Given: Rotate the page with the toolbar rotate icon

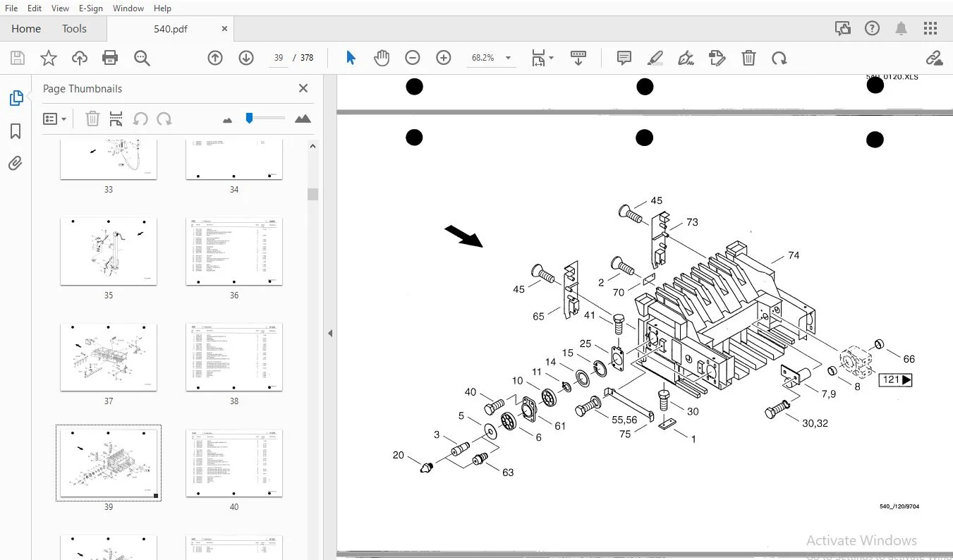Looking at the screenshot, I should 779,58.
